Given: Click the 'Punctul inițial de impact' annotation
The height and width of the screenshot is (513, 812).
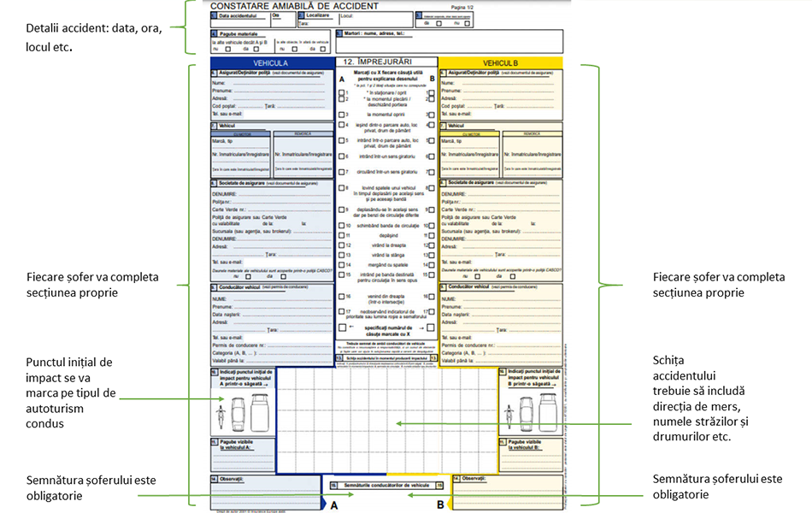Looking at the screenshot, I should coord(71,392).
